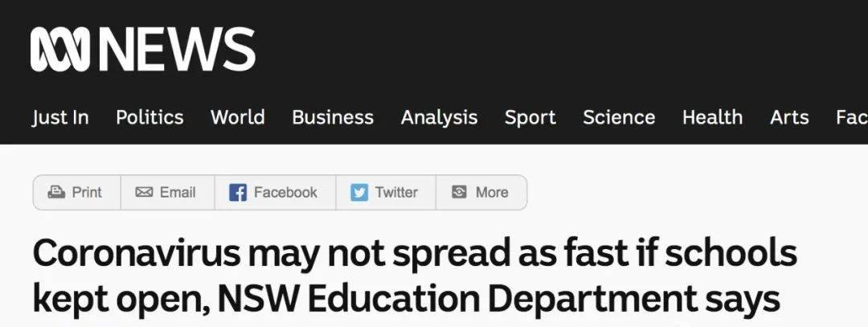The height and width of the screenshot is (327, 868).
Task: Open the Analysis section
Action: (439, 117)
